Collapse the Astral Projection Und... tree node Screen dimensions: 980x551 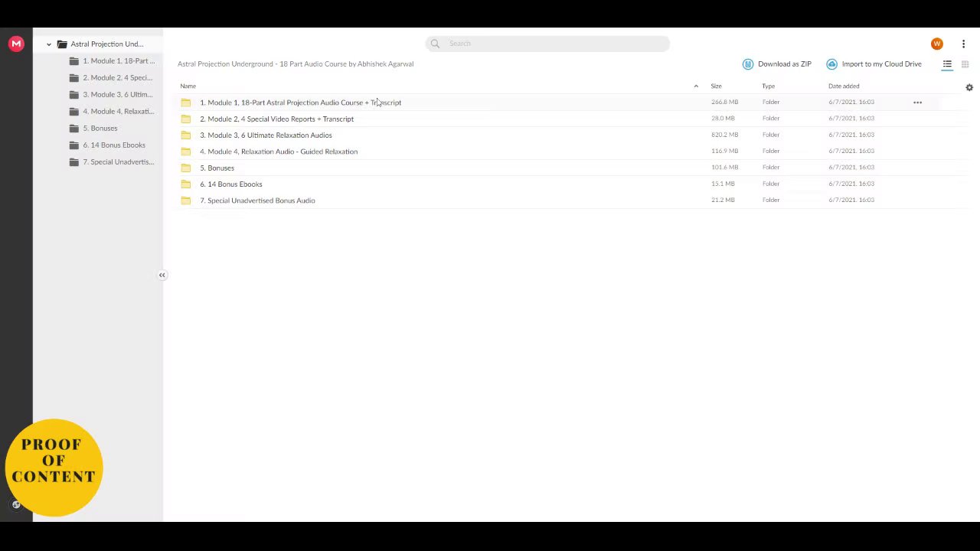coord(49,44)
